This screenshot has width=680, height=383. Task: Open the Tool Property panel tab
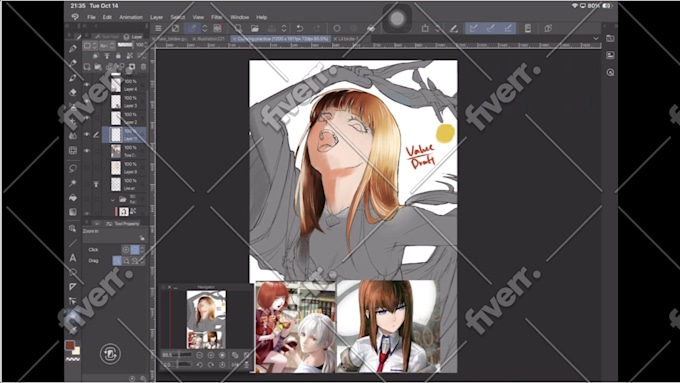[123, 224]
